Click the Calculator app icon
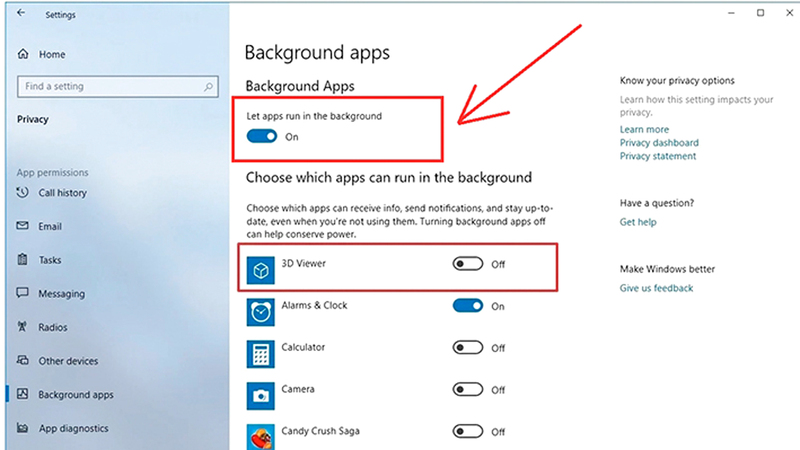The width and height of the screenshot is (800, 450). pos(259,352)
